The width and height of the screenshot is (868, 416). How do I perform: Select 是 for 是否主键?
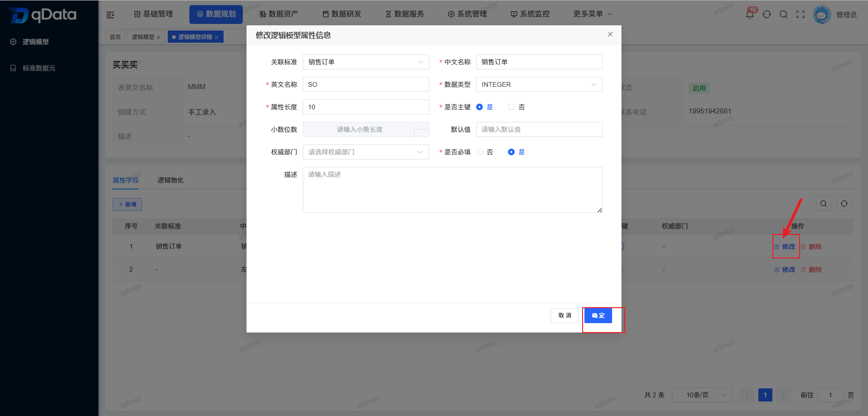click(485, 107)
